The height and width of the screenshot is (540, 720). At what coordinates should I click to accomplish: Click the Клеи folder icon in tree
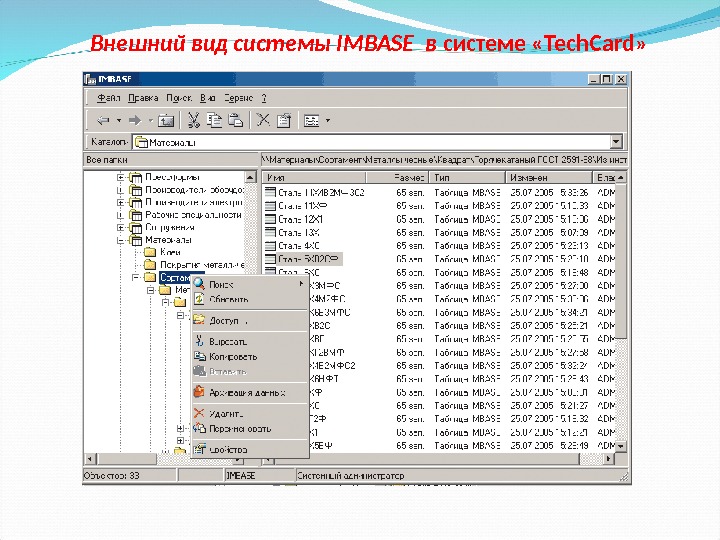point(150,252)
